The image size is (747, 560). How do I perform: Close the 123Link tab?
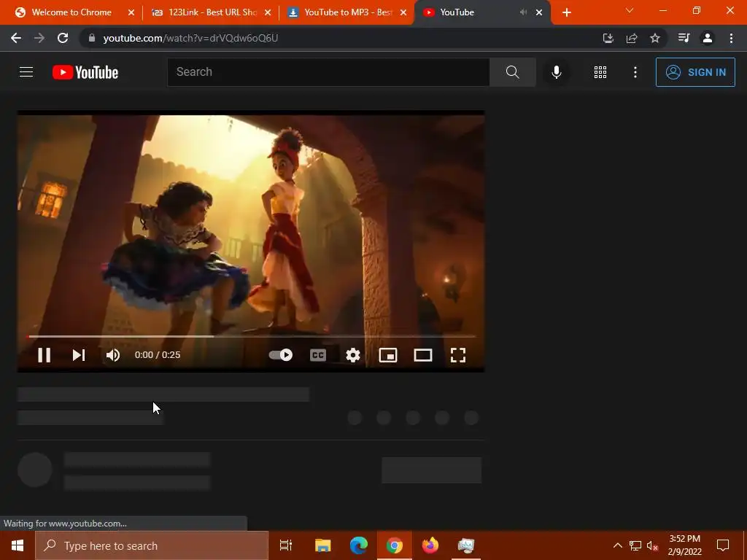(268, 13)
